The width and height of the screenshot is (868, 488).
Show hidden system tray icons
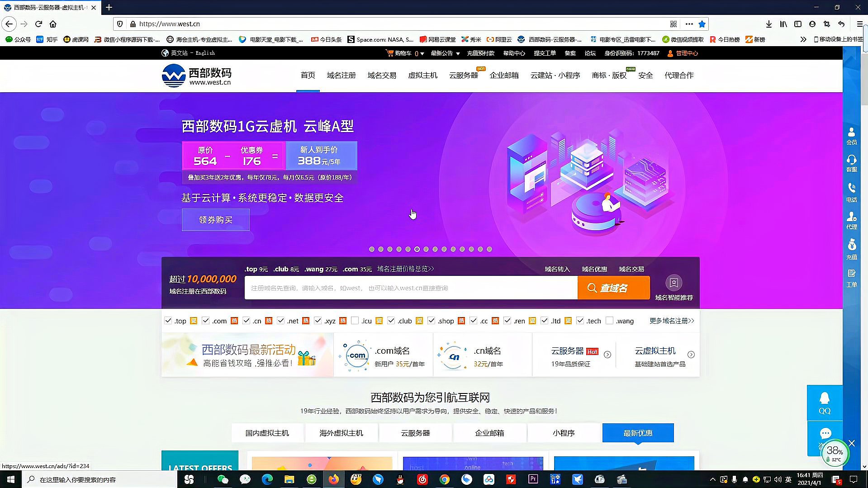pos(712,479)
